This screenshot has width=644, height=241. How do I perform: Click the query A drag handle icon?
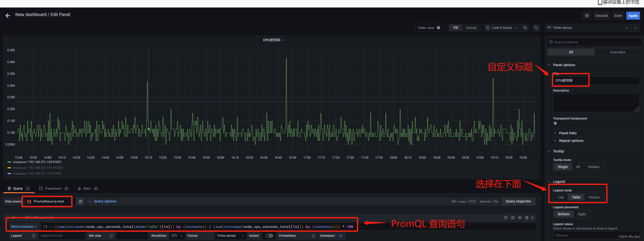532,218
